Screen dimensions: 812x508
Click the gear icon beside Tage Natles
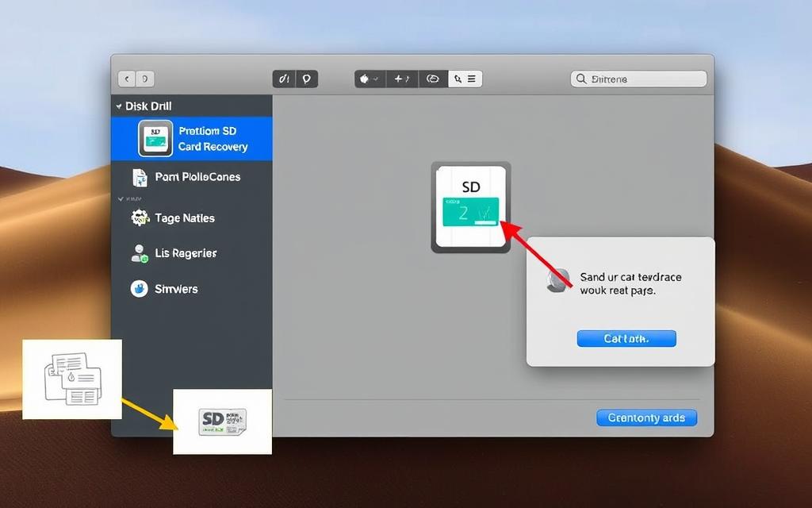[140, 217]
